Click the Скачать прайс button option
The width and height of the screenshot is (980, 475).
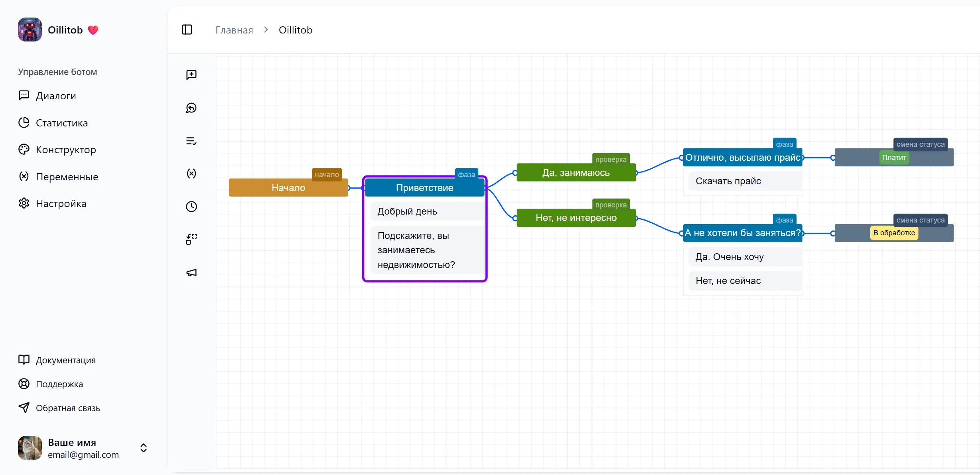point(728,181)
